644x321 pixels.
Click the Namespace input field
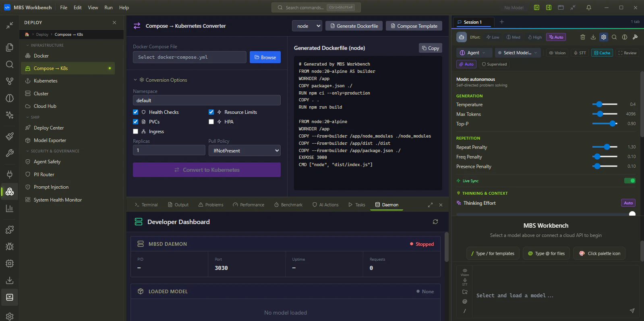(x=207, y=100)
